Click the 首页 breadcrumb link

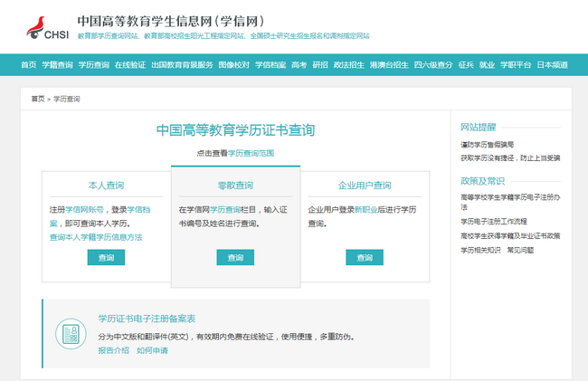[37, 99]
